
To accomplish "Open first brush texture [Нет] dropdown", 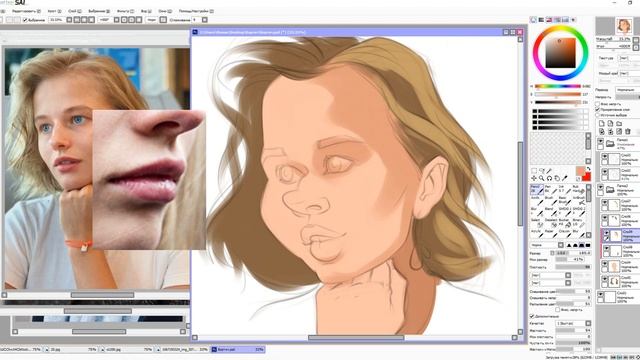I will [x=551, y=275].
